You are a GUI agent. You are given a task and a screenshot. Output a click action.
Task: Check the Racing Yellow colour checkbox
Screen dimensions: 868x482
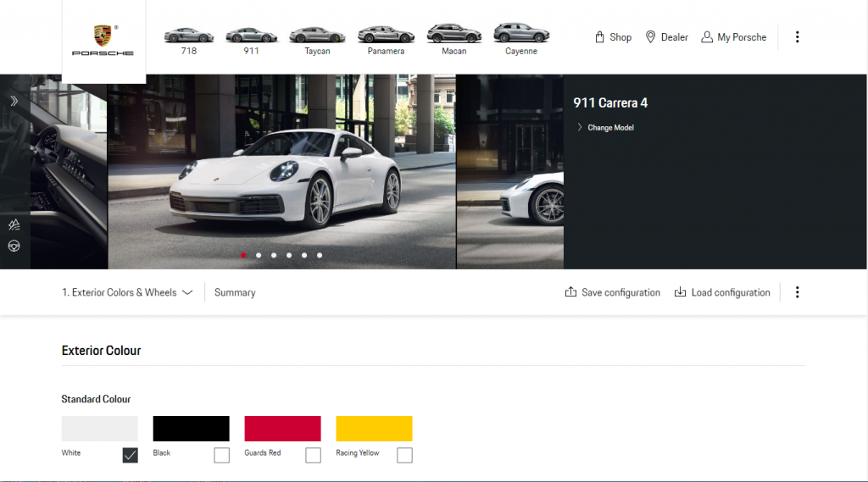point(404,455)
